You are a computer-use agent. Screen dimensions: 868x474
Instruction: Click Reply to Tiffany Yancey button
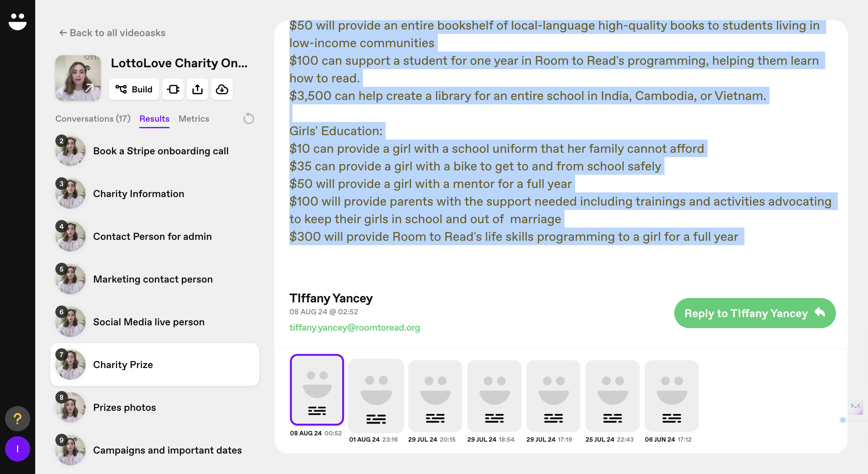(x=754, y=313)
